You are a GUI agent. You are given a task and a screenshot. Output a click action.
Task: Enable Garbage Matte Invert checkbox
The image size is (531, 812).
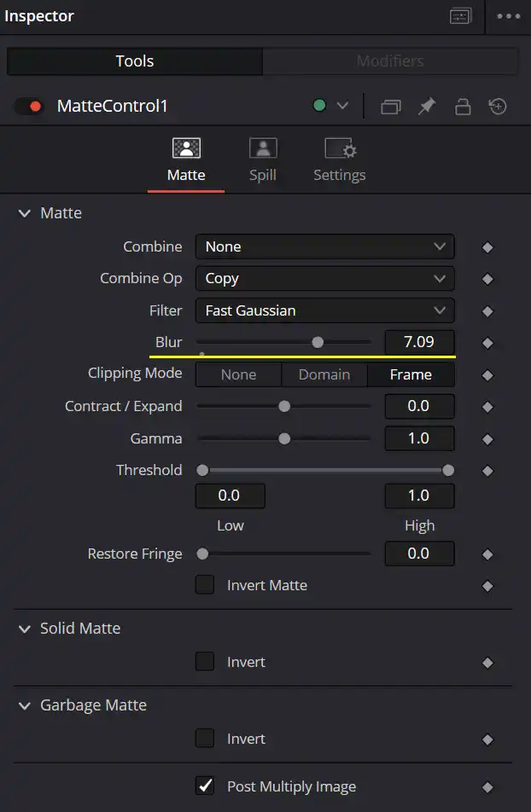[x=205, y=739]
